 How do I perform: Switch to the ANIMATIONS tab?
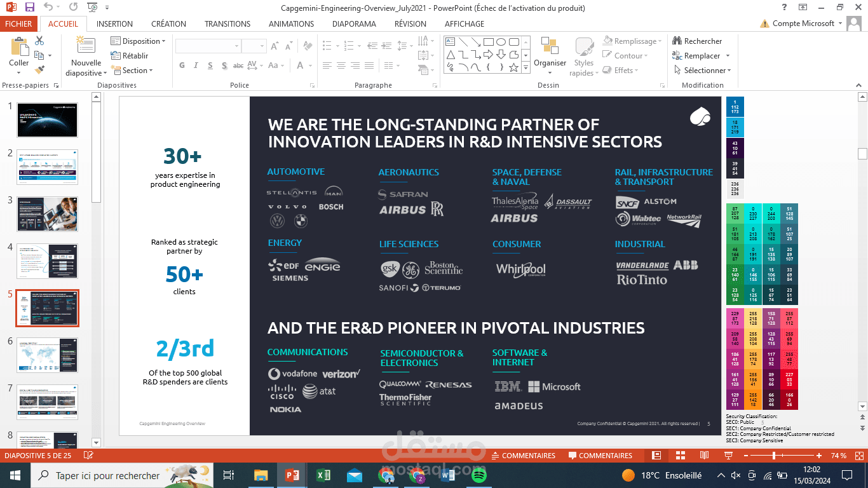point(291,24)
